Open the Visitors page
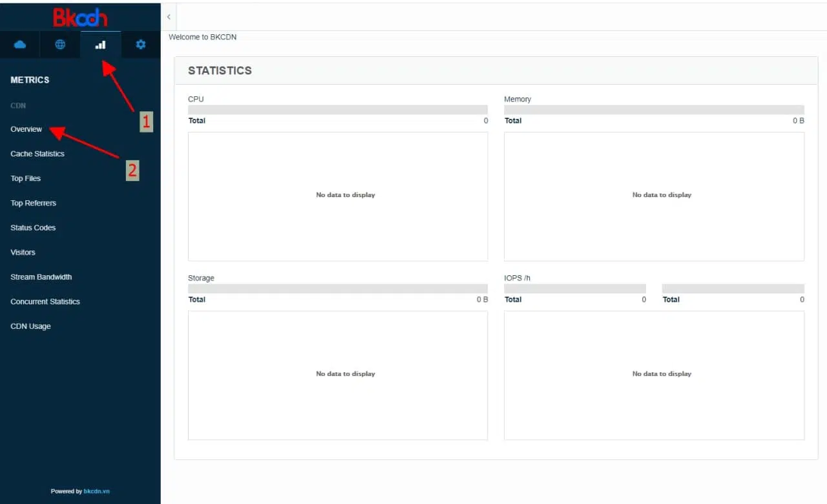This screenshot has height=504, width=827. pyautogui.click(x=23, y=252)
